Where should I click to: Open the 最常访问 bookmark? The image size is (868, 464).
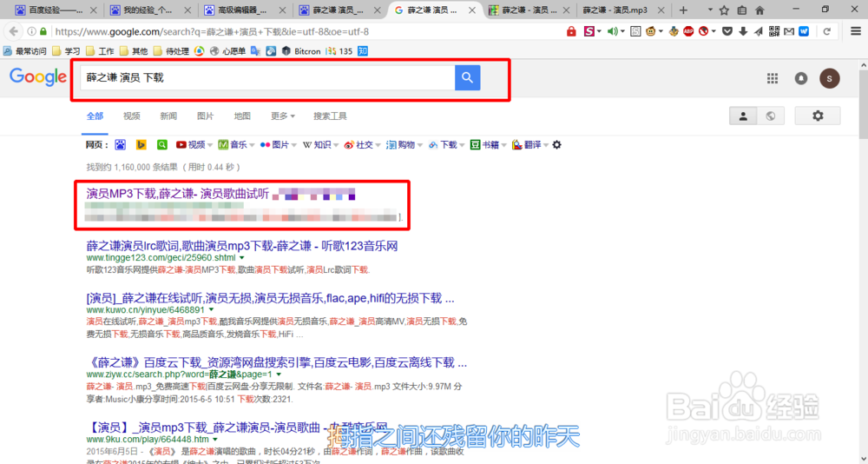pyautogui.click(x=25, y=51)
